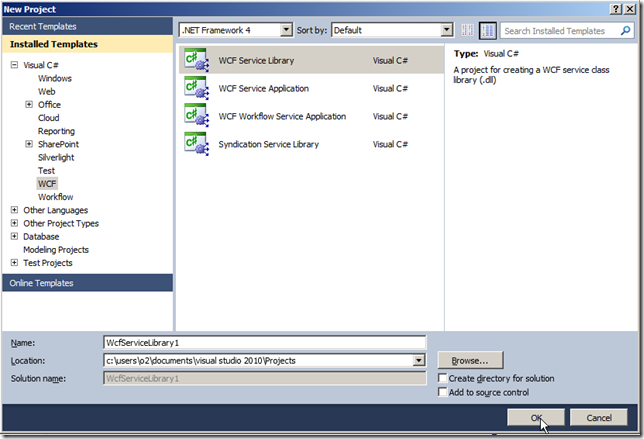Open the .NET Framework 4 dropdown
Viewport: 644px width, 439px height.
(x=286, y=30)
